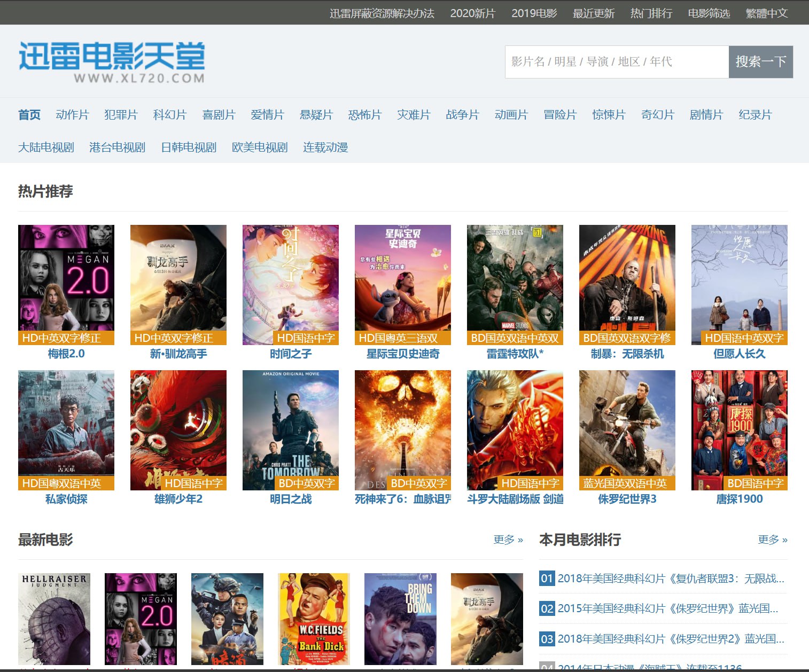Open the 侏罗纪世界3 movie poster
Screen dimensions: 809x672
point(627,430)
